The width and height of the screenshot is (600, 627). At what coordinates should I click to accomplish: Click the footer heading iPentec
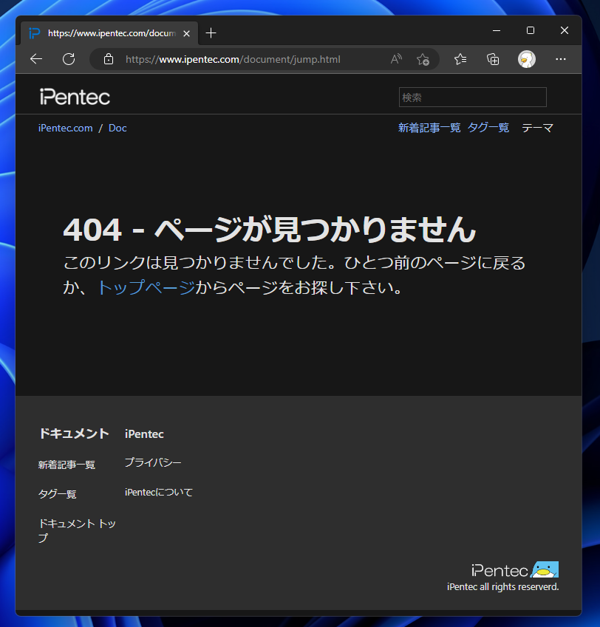point(144,434)
